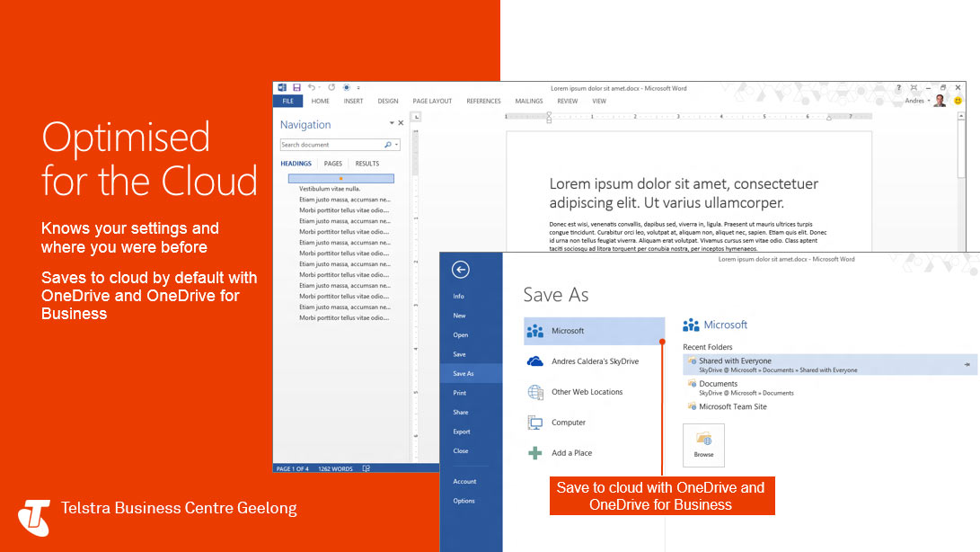Click '1262 WORDS' in status bar

click(336, 468)
